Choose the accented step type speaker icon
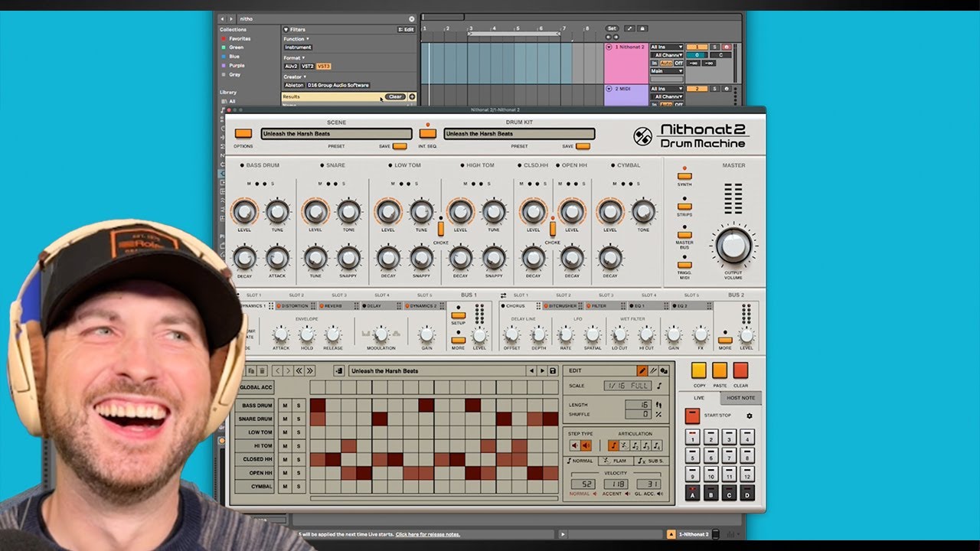Viewport: 980px width, 551px height. click(x=586, y=445)
